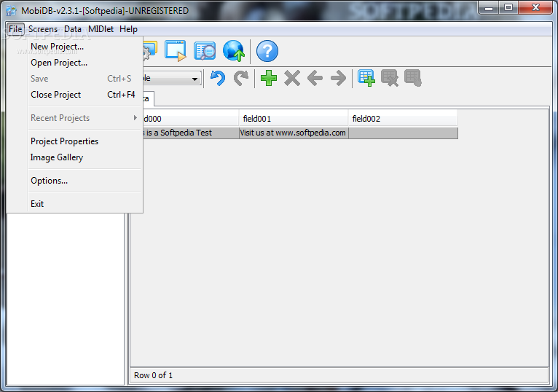Open the Screens menu
Screen dimensions: 558x392
(x=43, y=29)
